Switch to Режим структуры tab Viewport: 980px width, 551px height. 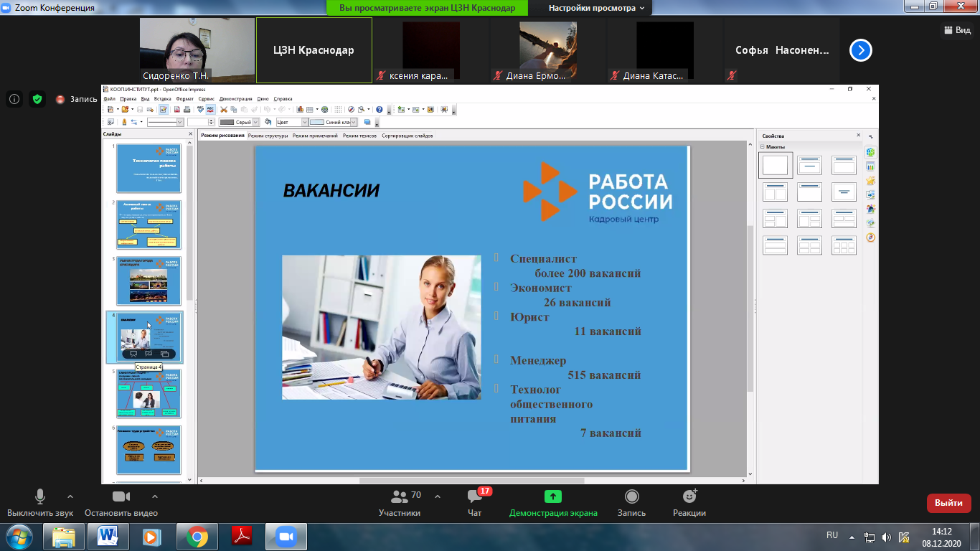(268, 136)
